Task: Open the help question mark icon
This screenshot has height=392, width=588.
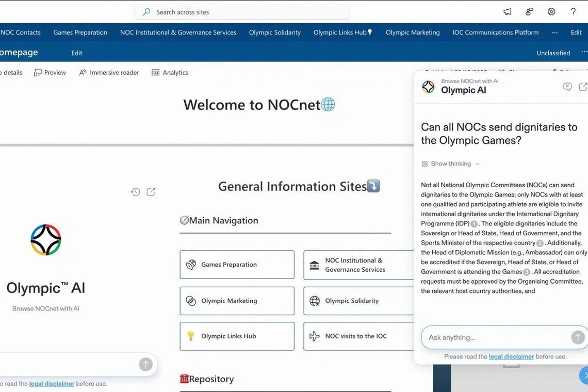Action: pos(573,11)
